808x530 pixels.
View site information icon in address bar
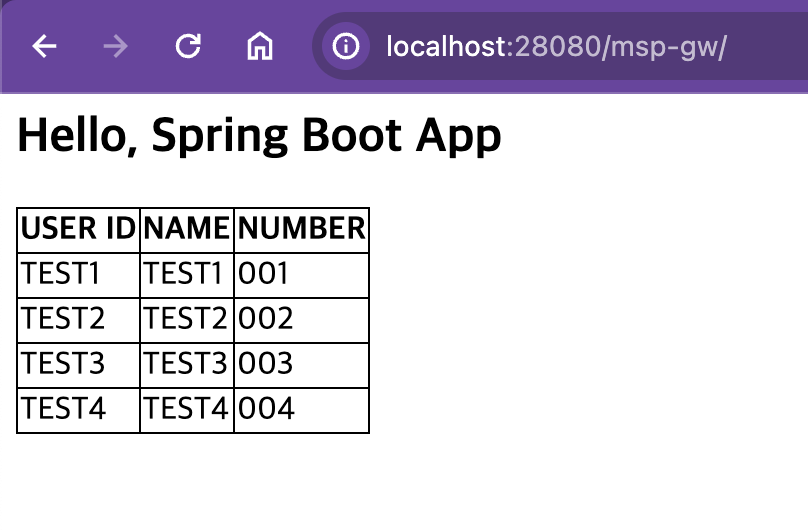[x=346, y=46]
